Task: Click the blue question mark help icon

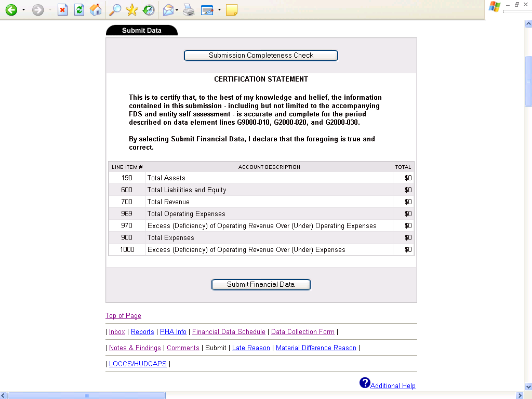Action: (365, 383)
